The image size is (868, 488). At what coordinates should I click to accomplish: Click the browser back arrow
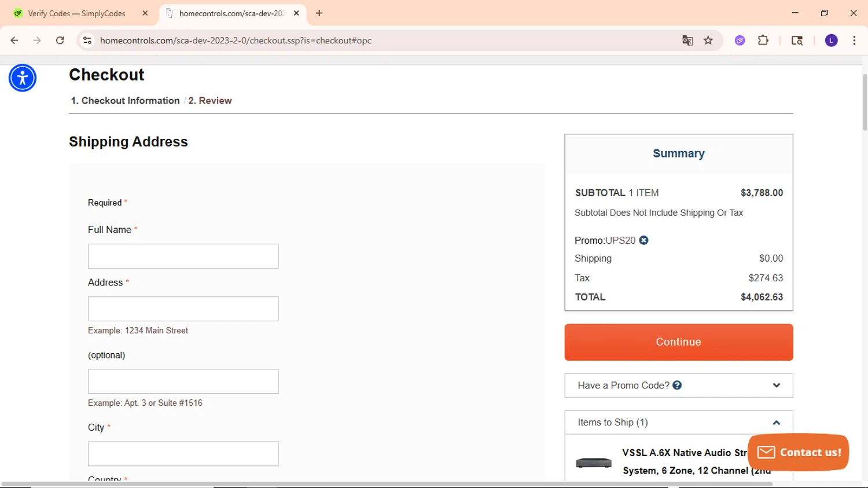point(14,41)
